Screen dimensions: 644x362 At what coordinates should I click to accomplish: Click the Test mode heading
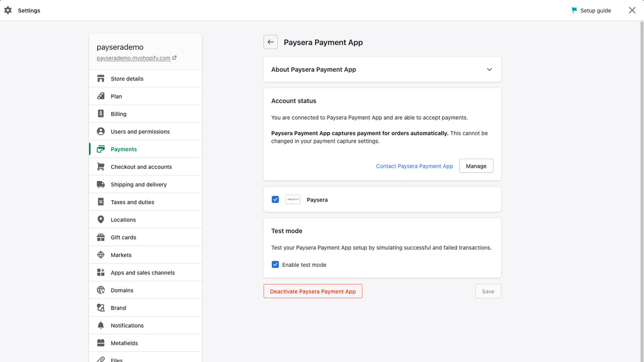[287, 231]
